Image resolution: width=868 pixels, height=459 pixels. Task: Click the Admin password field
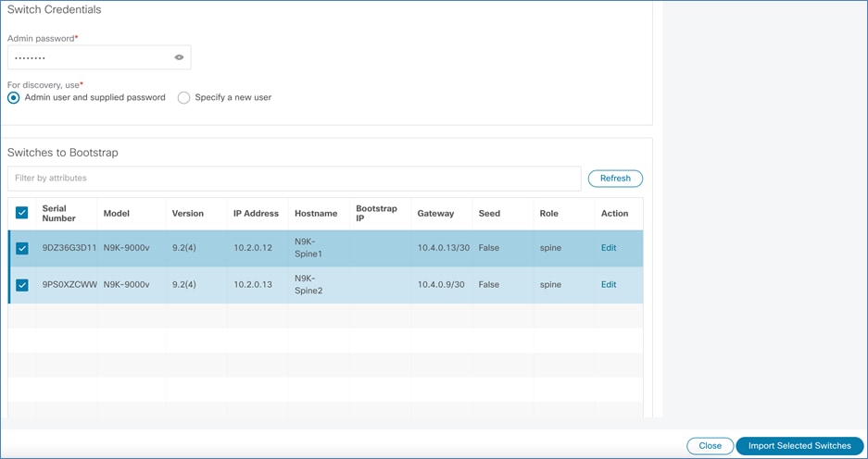coord(99,57)
